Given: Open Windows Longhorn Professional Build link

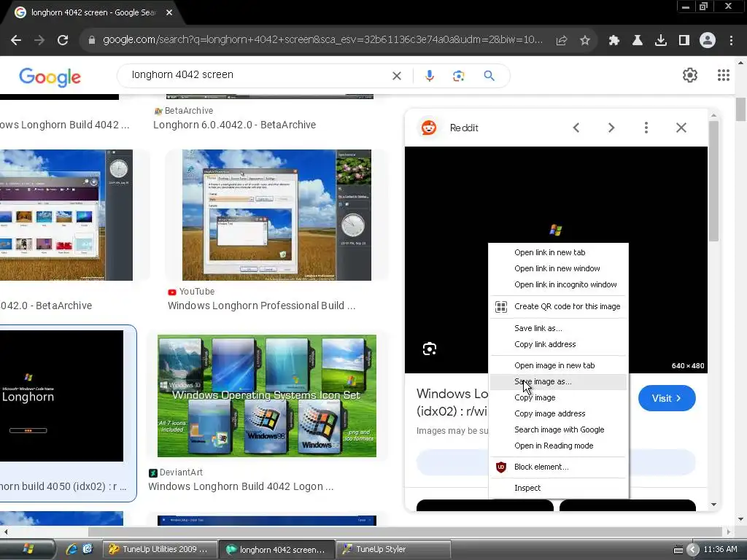Looking at the screenshot, I should 262,306.
